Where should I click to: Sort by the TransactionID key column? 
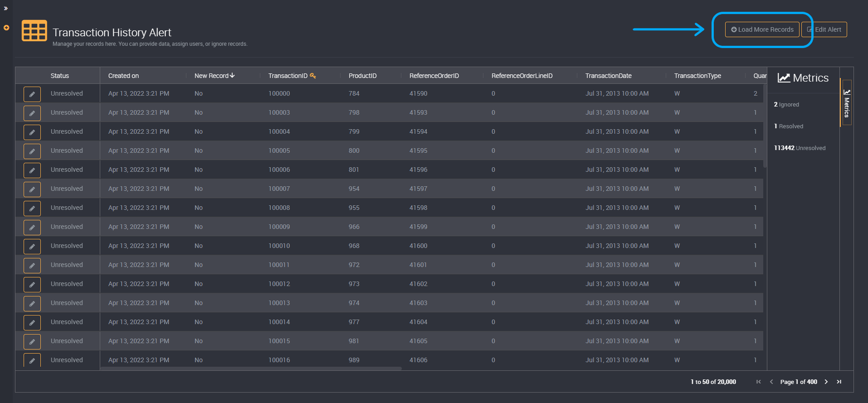(x=292, y=76)
